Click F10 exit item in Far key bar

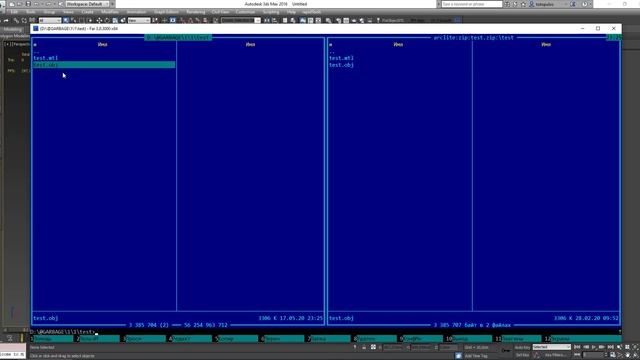469,339
